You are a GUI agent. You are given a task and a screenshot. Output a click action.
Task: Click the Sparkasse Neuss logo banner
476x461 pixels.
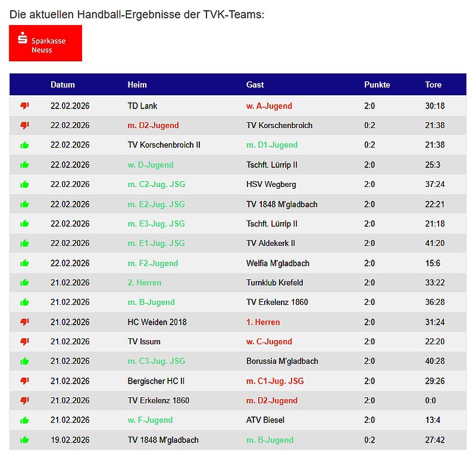click(45, 43)
